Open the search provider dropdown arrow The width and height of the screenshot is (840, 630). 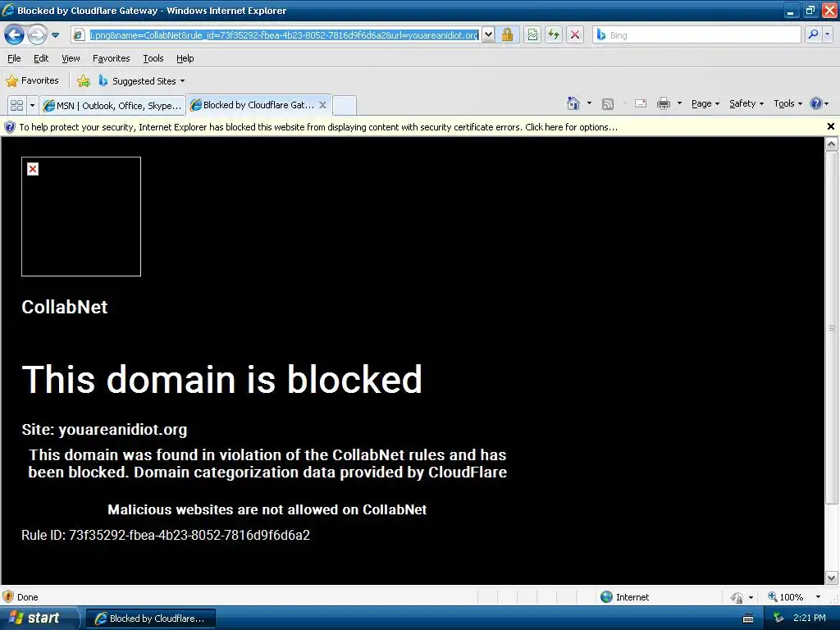(827, 34)
